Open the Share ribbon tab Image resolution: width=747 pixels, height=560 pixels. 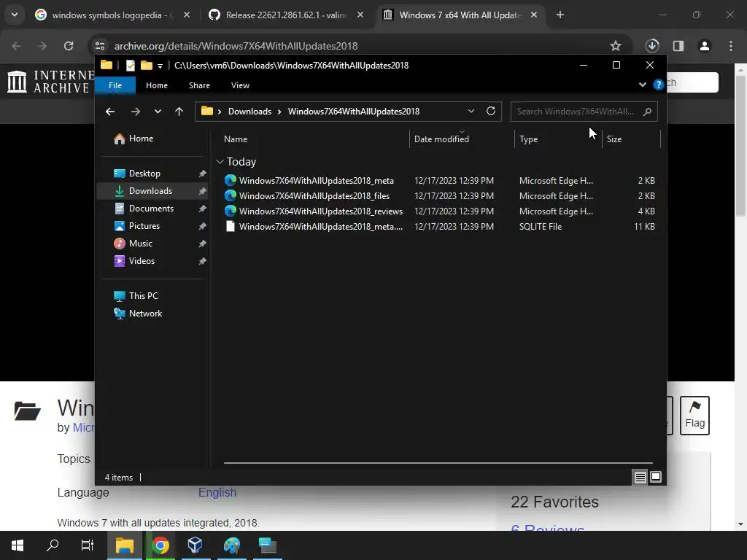pos(199,85)
